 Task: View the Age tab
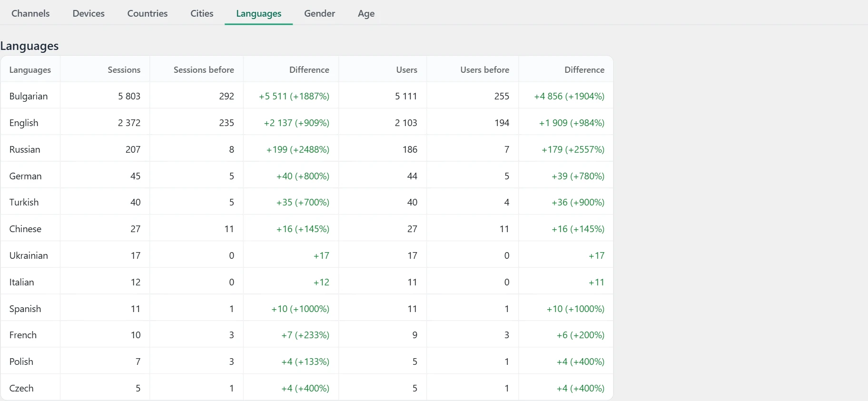tap(366, 14)
